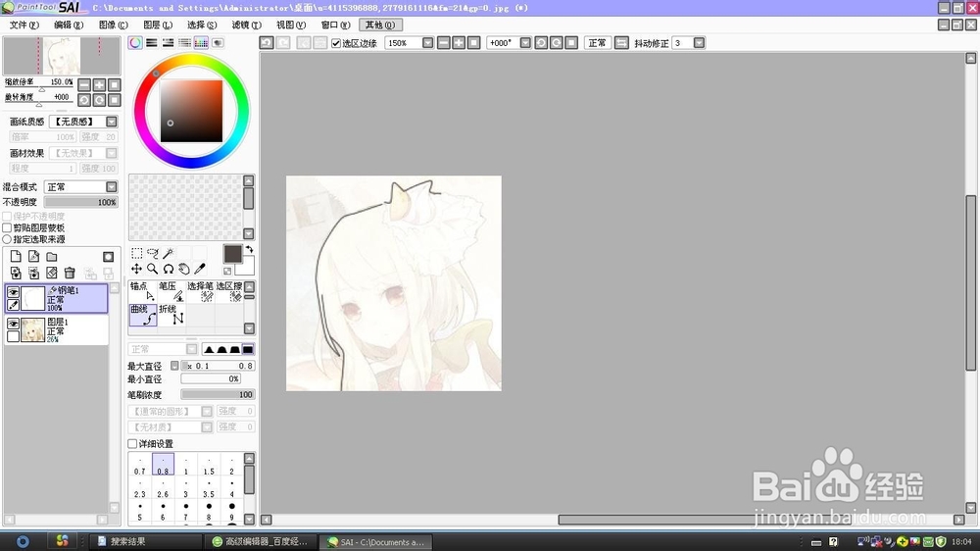The image size is (980, 551).
Task: Open the 画纸质感 paper texture dropdown
Action: click(112, 122)
